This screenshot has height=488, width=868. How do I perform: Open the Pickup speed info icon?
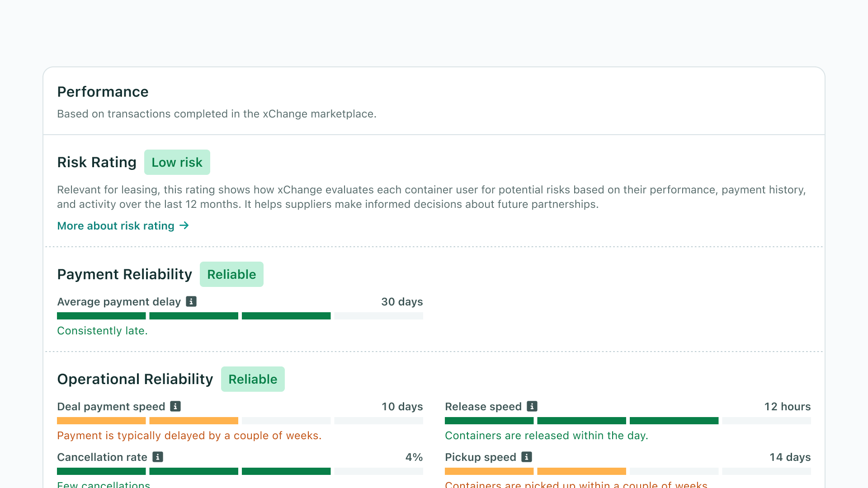(527, 457)
